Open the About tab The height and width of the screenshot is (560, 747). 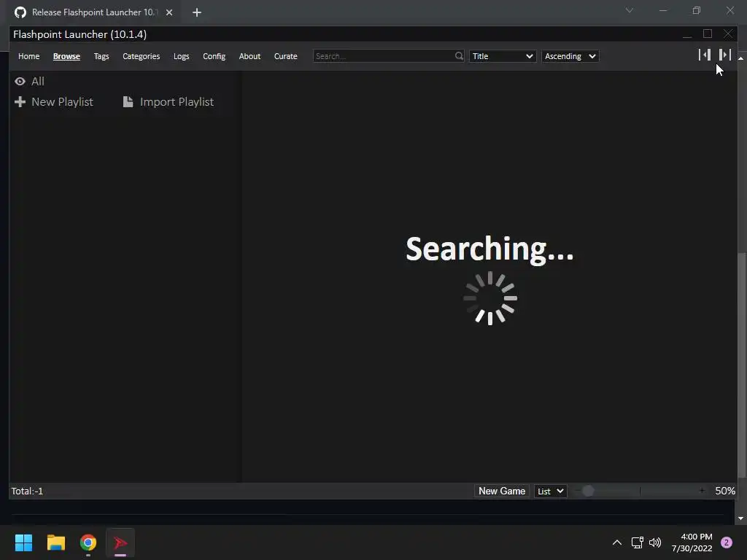[249, 56]
